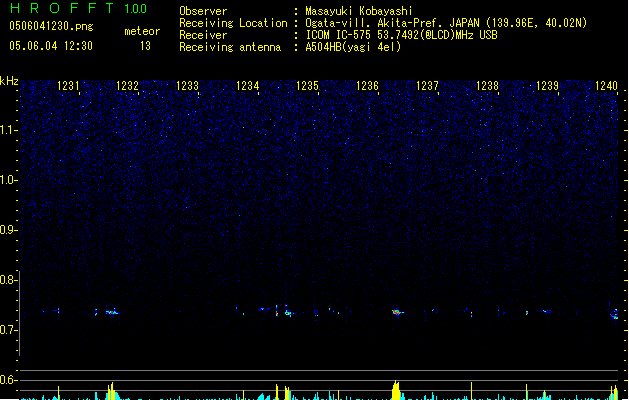Screen dimensions: 629x400
Task: Click the bright meteor echo after 1236
Action: [x=397, y=312]
